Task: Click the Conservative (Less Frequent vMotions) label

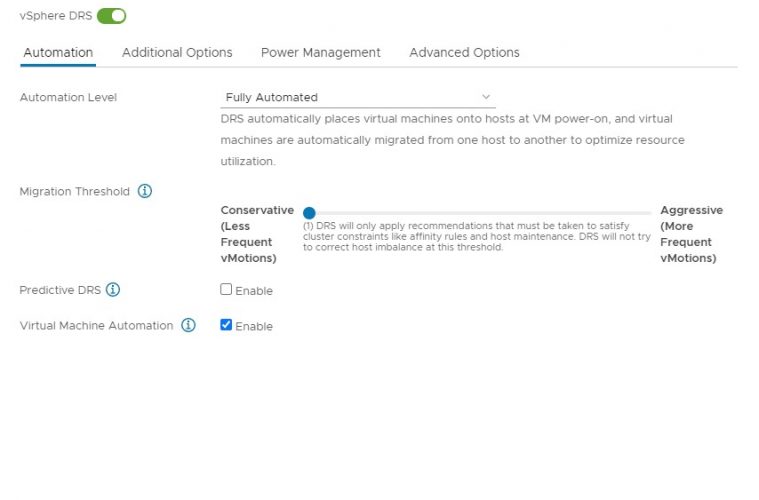Action: (x=257, y=234)
